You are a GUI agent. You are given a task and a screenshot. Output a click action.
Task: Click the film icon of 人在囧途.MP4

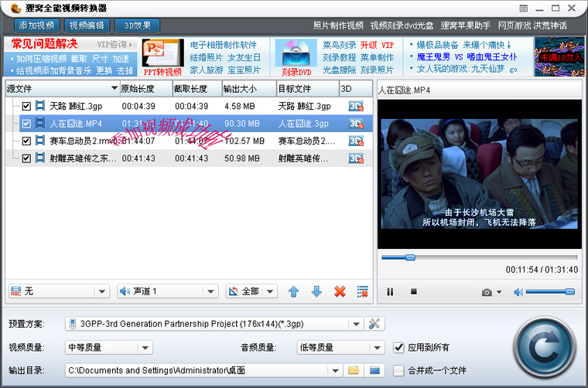tap(40, 123)
